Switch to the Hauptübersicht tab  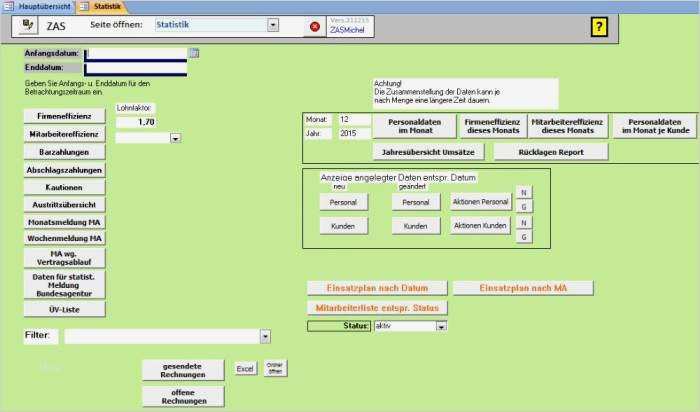tap(38, 6)
